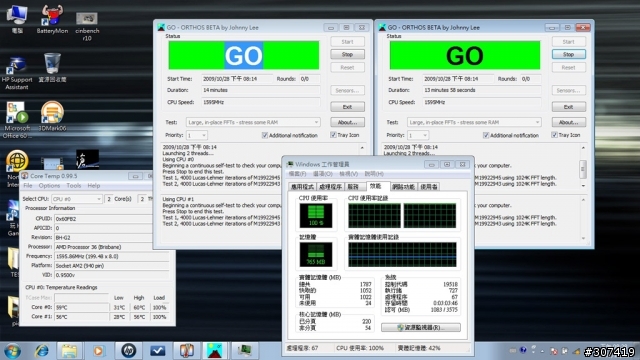Click the green GO status panel on right
This screenshot has height=360, width=640.
(465, 55)
